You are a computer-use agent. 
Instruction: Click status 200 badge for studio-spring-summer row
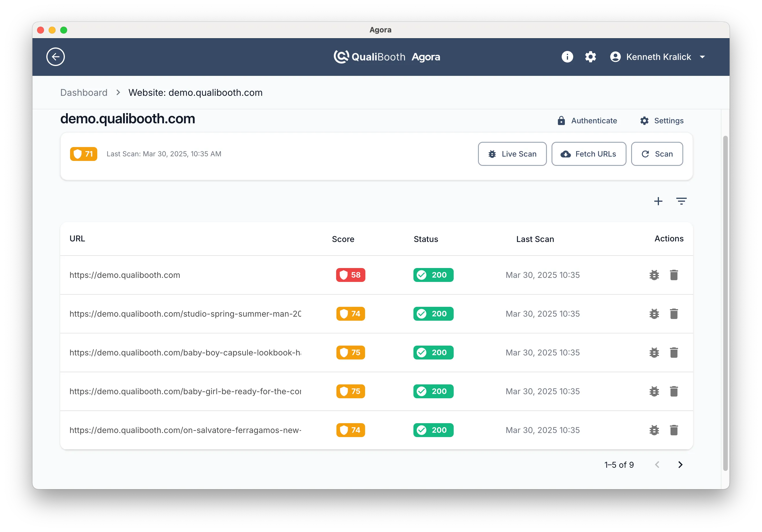coord(433,314)
